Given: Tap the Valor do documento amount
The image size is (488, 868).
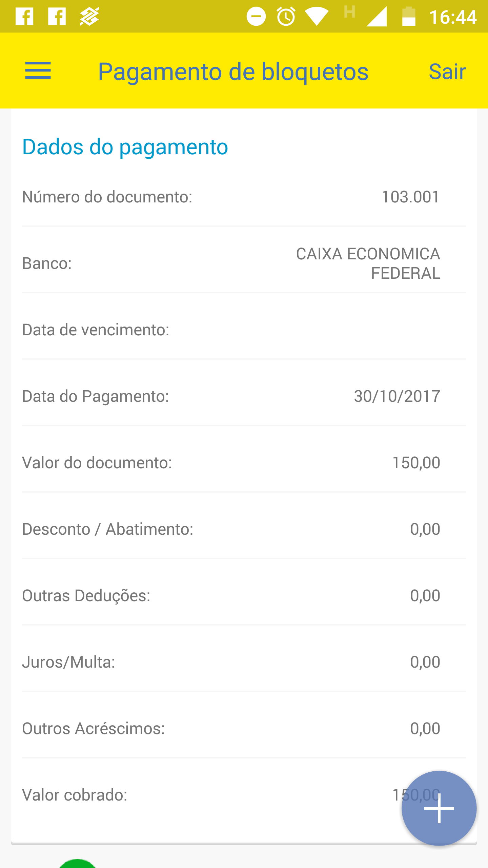Looking at the screenshot, I should (416, 463).
